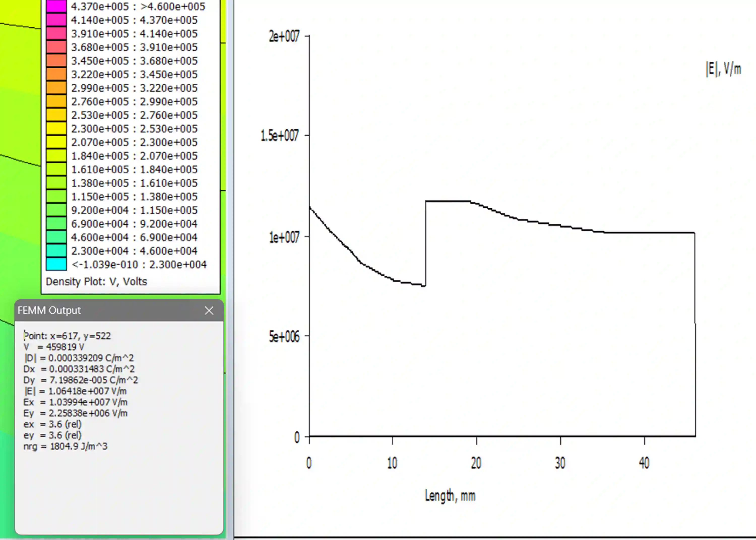Click legend text '4.140e+005 : 4.370e+005'

click(134, 20)
